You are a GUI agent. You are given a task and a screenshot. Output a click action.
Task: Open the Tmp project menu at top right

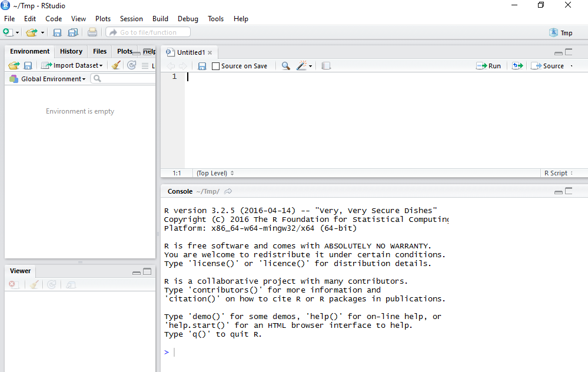pyautogui.click(x=561, y=33)
